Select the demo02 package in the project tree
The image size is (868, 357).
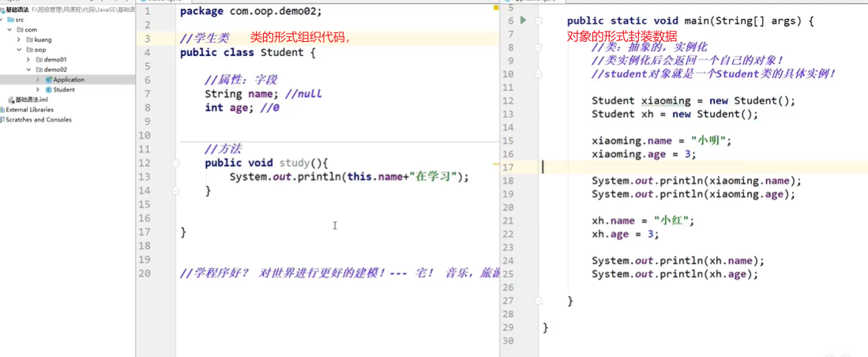[55, 70]
